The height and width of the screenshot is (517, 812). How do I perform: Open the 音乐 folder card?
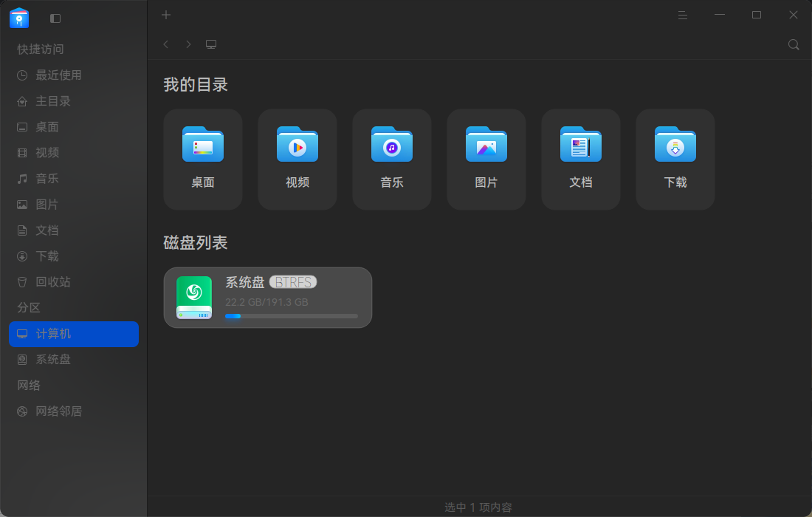392,160
